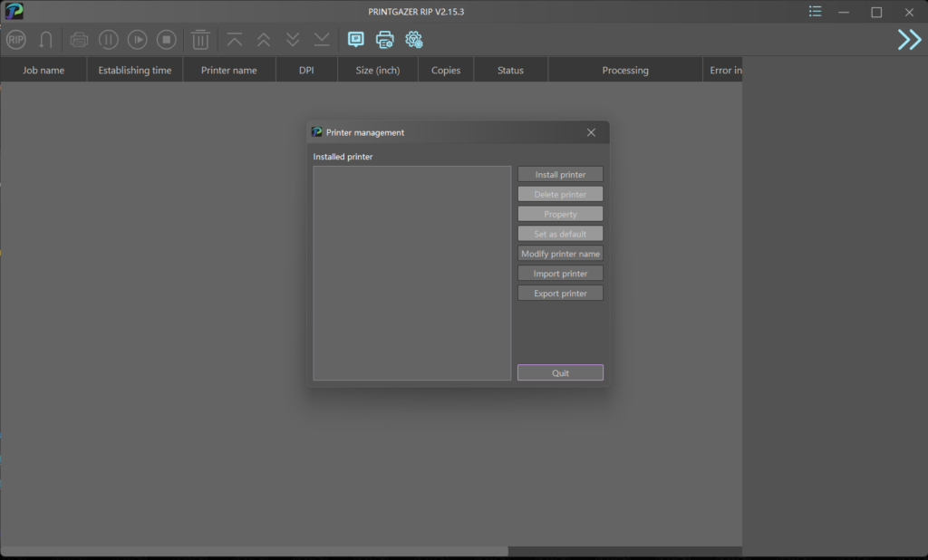This screenshot has width=928, height=560.
Task: Move job to bottom of queue
Action: click(x=322, y=40)
